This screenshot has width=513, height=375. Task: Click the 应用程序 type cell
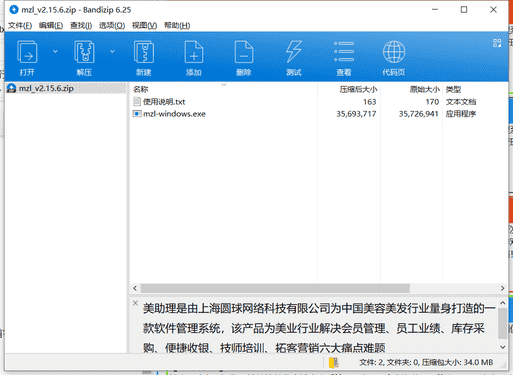(461, 114)
